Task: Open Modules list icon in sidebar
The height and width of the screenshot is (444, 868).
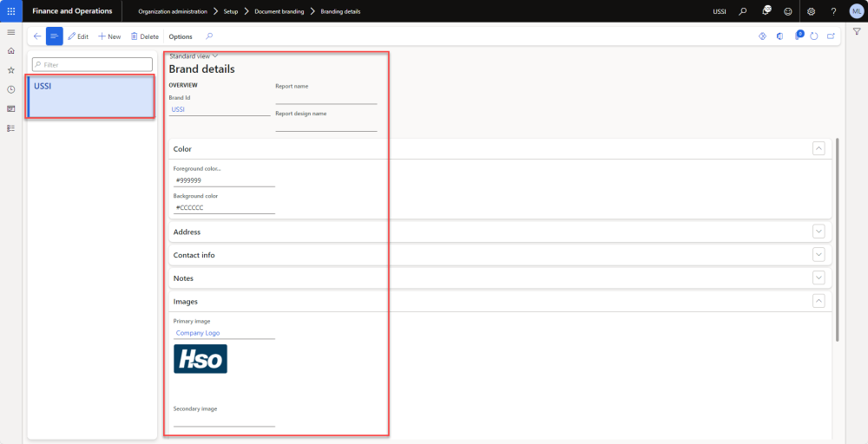Action: (10, 128)
